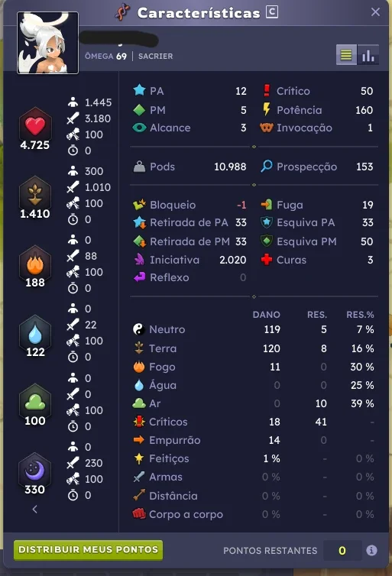Viewport: 392px width, 576px height.
Task: Click the Iniciativa purple icon
Action: point(139,260)
